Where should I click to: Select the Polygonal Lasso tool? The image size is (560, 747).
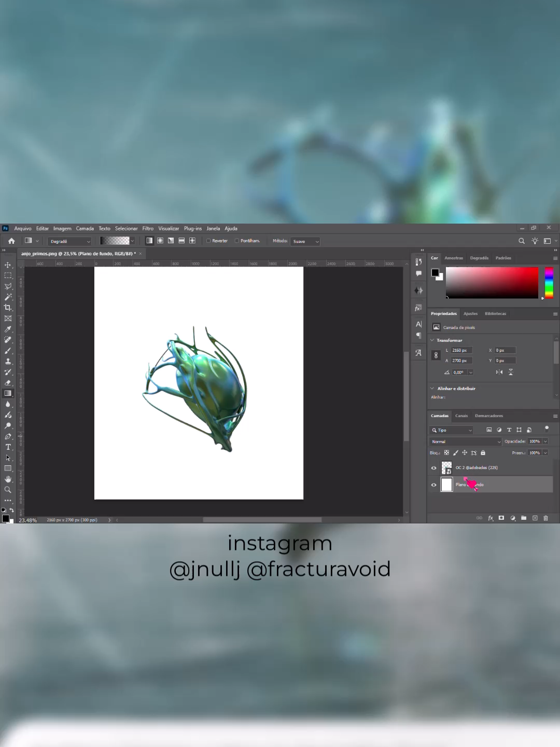point(8,286)
